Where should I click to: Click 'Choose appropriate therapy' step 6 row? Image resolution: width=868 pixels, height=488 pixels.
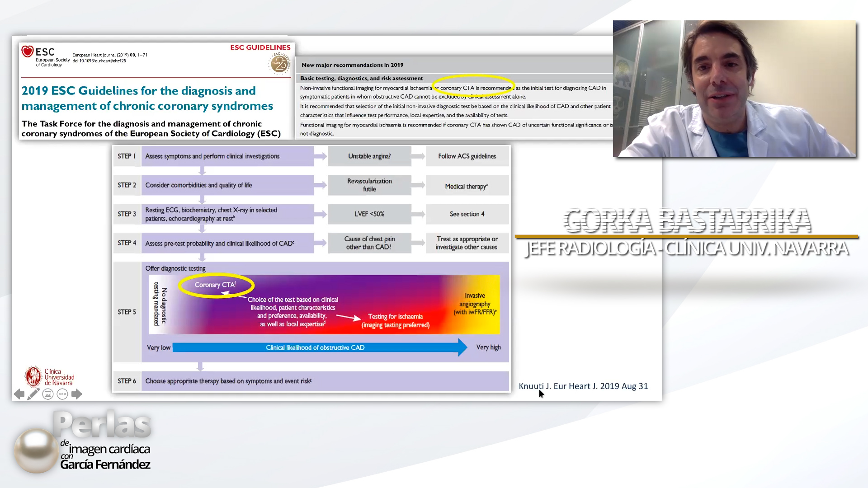(325, 381)
